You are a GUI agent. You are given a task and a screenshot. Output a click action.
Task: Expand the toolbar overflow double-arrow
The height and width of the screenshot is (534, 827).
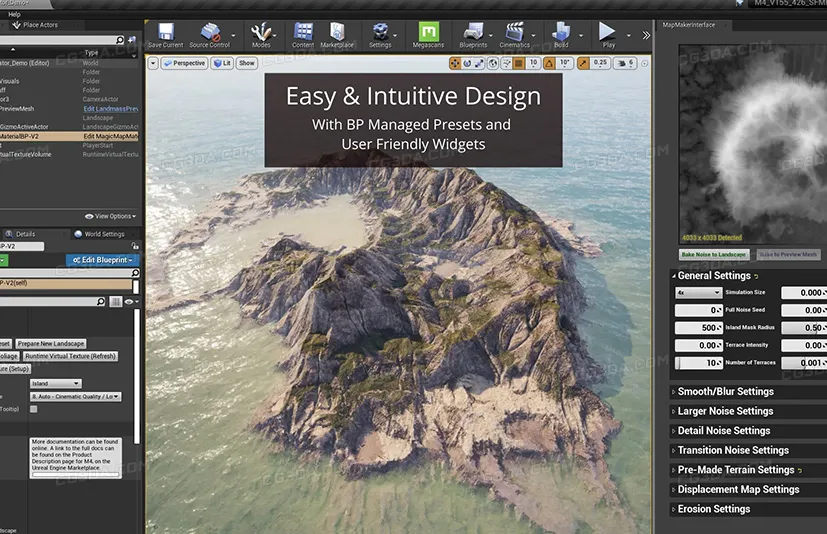click(646, 35)
